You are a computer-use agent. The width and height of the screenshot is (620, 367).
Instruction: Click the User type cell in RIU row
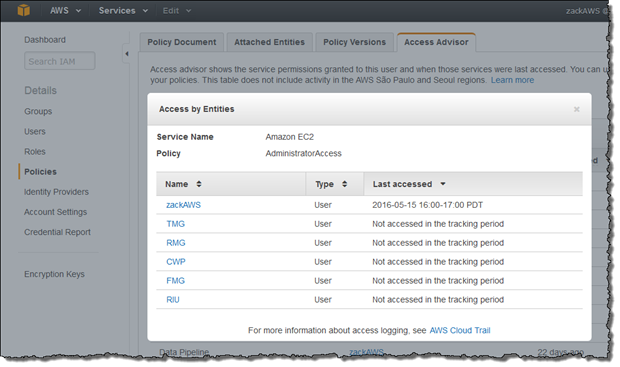(323, 300)
